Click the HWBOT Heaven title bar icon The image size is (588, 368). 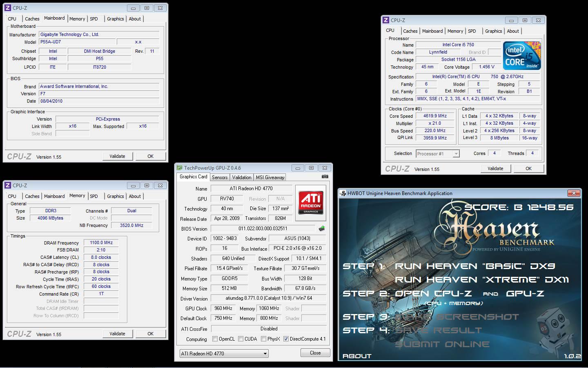(342, 193)
